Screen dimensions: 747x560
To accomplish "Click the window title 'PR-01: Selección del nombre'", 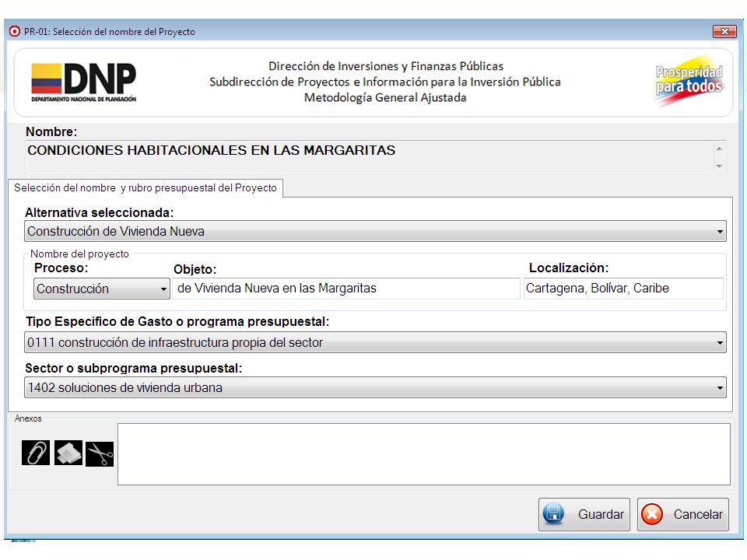I will coord(110,31).
